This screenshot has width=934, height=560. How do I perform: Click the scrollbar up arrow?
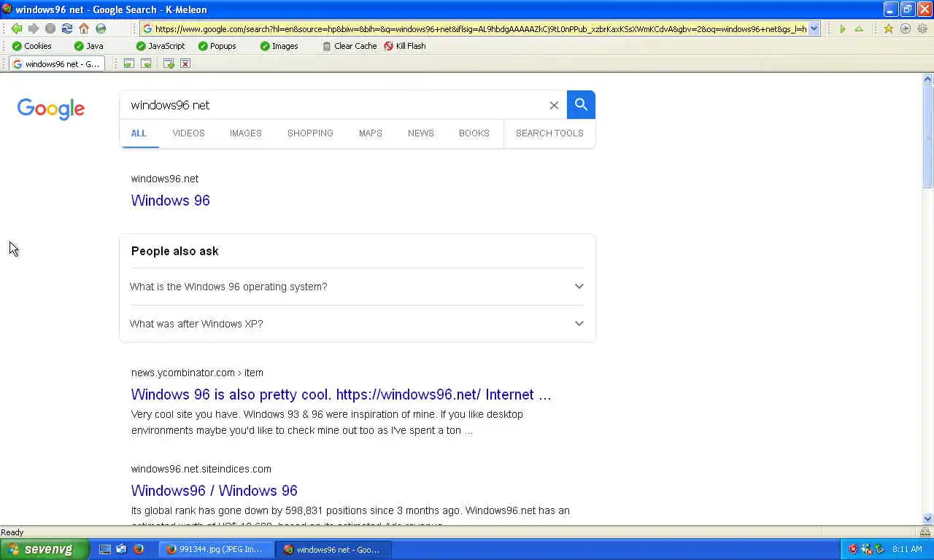[928, 79]
